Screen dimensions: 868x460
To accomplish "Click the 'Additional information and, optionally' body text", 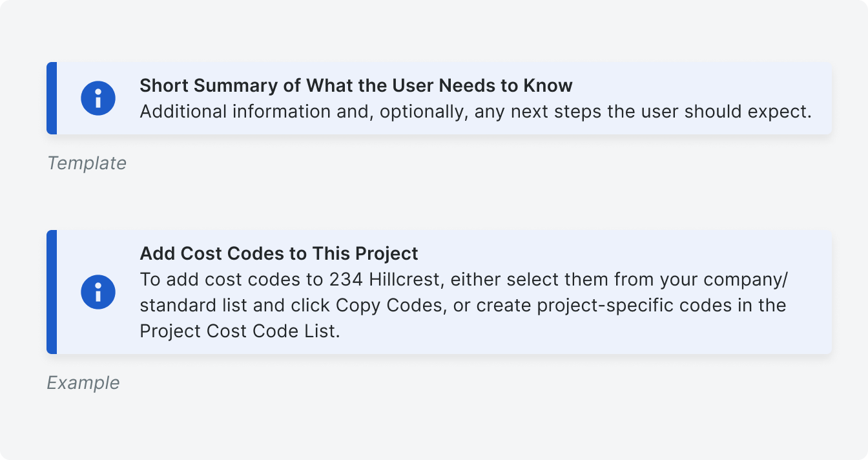I will [x=304, y=111].
